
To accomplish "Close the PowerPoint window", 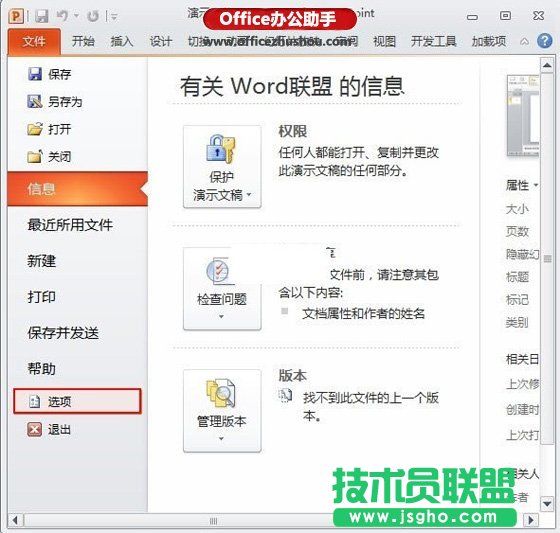I will [539, 16].
